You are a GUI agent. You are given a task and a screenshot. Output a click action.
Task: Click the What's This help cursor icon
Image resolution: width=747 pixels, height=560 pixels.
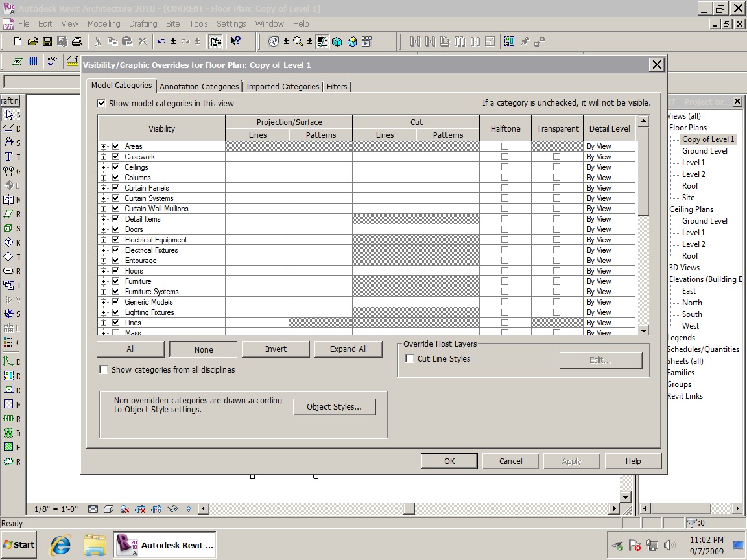coord(235,41)
